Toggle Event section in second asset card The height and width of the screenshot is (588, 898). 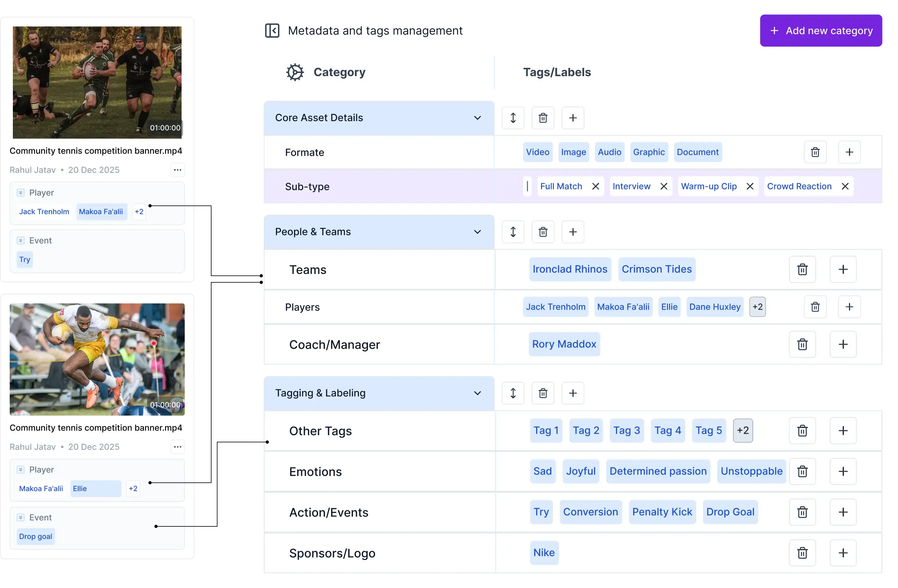21,517
